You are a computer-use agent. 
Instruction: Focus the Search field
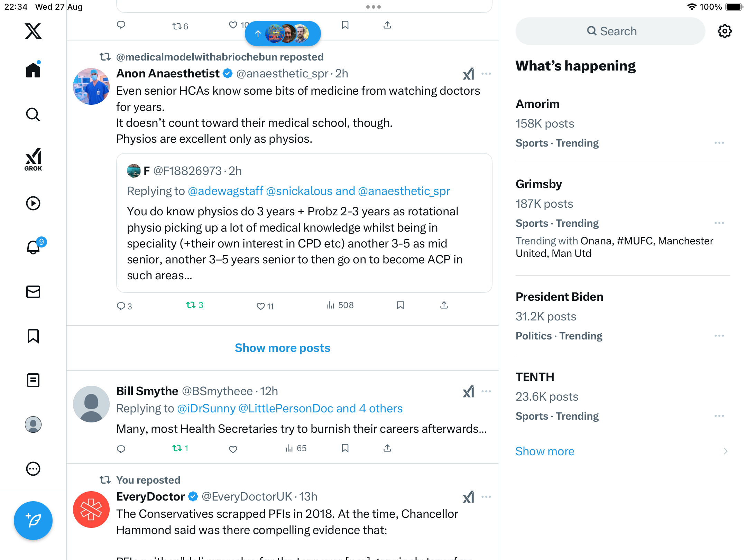611,31
